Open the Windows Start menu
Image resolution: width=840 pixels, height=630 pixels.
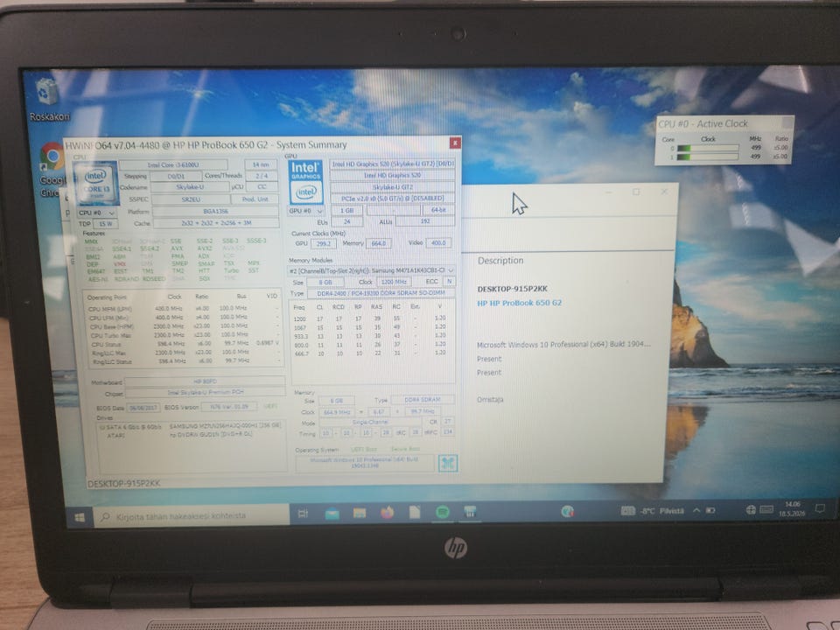(80, 517)
